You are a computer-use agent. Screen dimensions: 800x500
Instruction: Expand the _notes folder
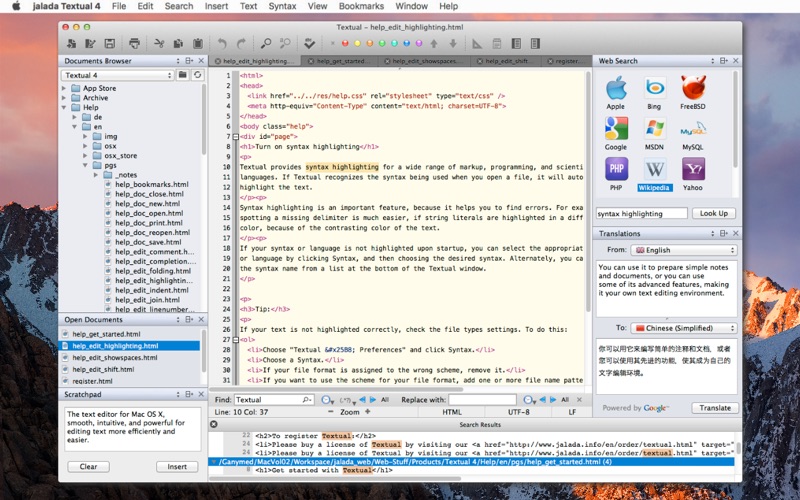tap(95, 175)
